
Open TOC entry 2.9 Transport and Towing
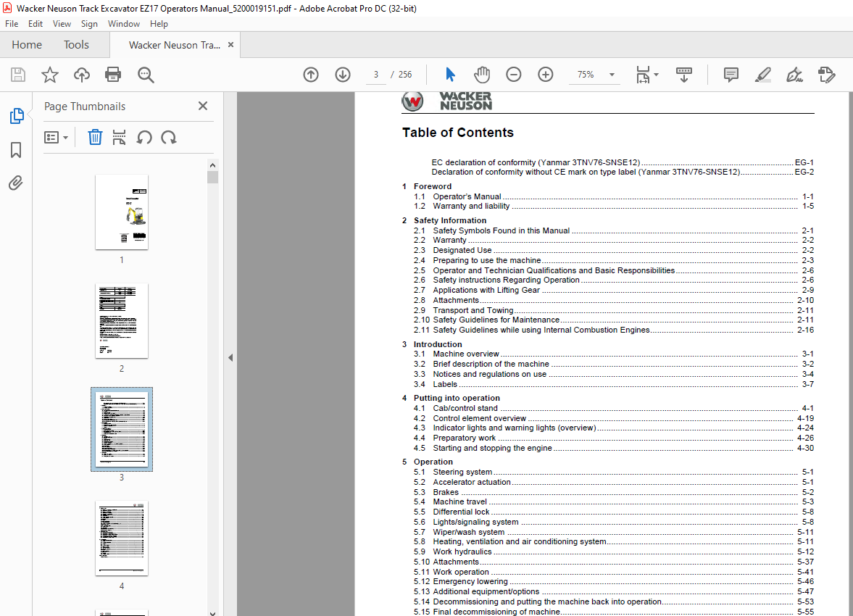pyautogui.click(x=613, y=310)
